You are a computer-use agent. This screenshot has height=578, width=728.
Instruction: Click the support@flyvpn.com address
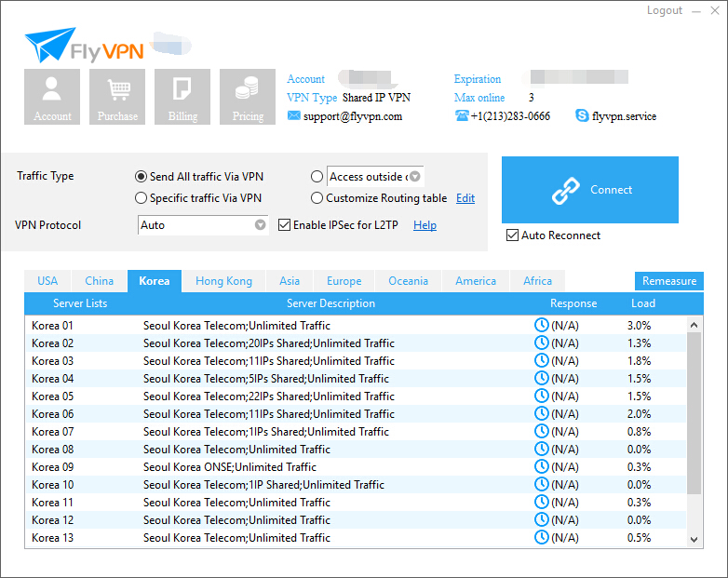point(353,116)
